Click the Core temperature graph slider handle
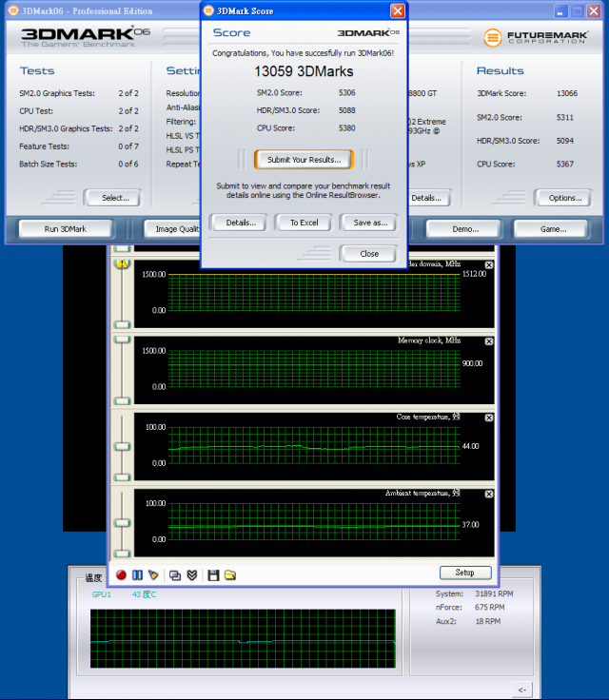609x700 pixels. [122, 446]
